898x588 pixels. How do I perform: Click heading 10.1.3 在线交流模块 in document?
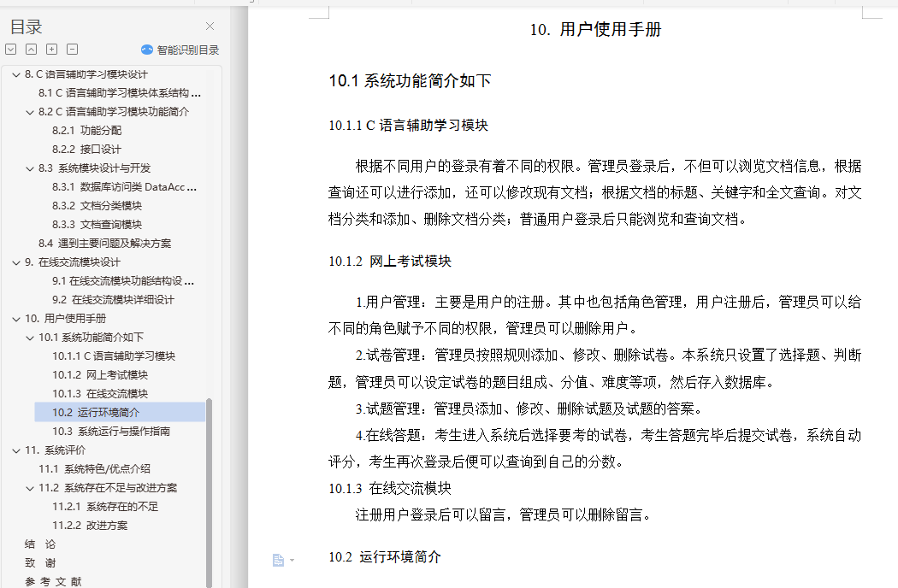390,488
